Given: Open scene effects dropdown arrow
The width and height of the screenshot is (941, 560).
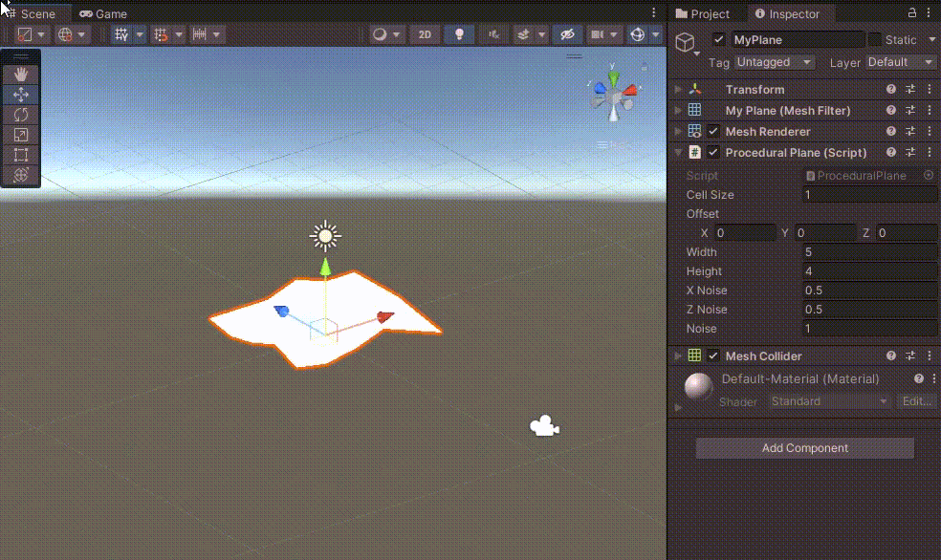Looking at the screenshot, I should click(x=541, y=34).
